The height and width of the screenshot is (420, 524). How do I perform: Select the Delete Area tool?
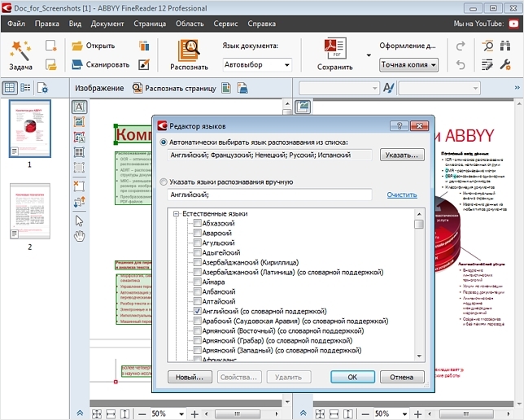[79, 186]
